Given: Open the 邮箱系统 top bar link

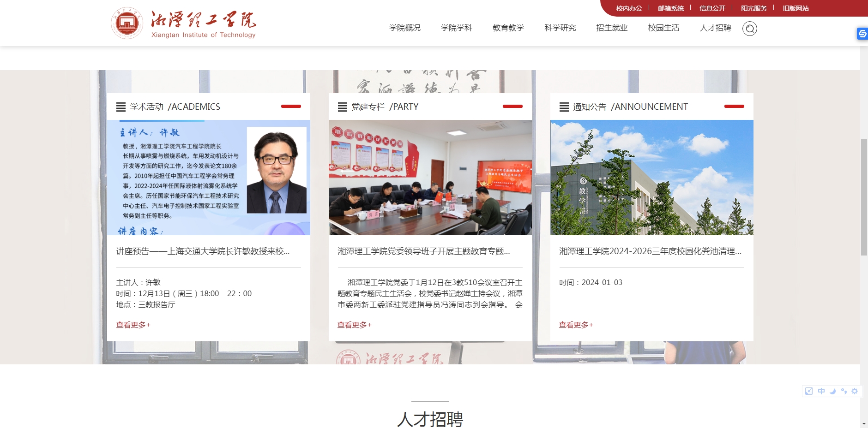Looking at the screenshot, I should pyautogui.click(x=671, y=8).
